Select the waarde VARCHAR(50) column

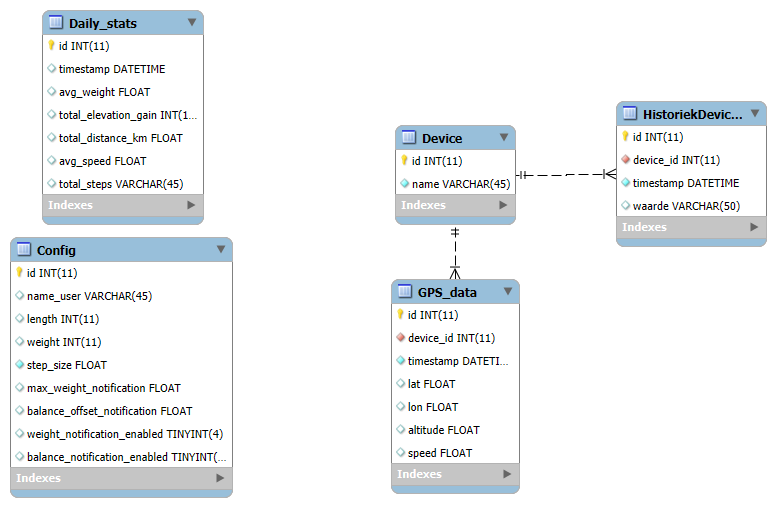[x=691, y=206]
